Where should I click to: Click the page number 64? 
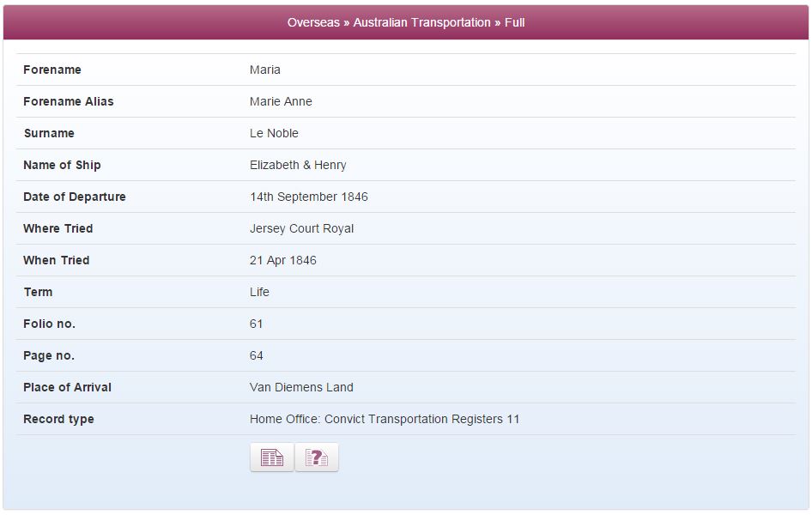[x=257, y=355]
